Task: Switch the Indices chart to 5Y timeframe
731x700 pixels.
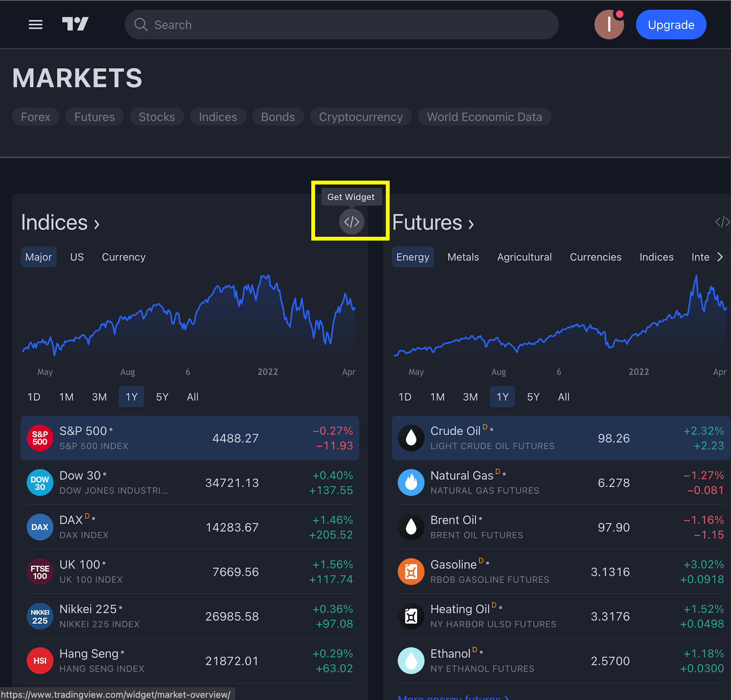Action: point(162,397)
